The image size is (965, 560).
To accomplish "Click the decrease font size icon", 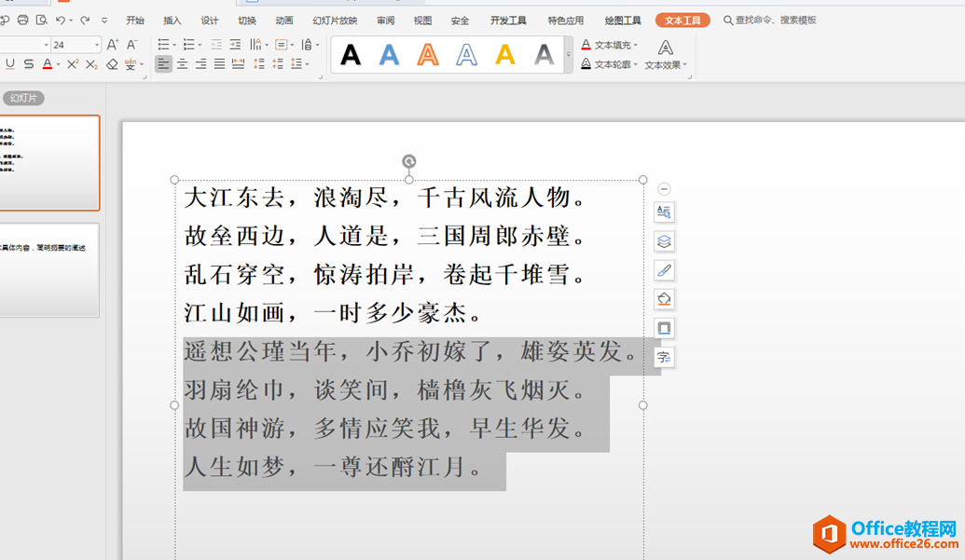I will [x=131, y=44].
